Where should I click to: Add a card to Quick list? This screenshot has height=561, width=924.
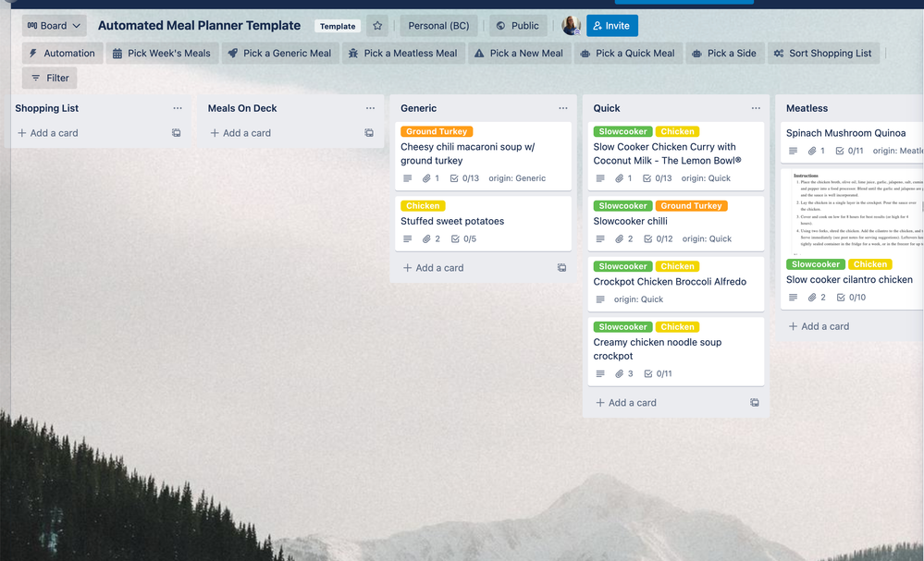pyautogui.click(x=626, y=403)
